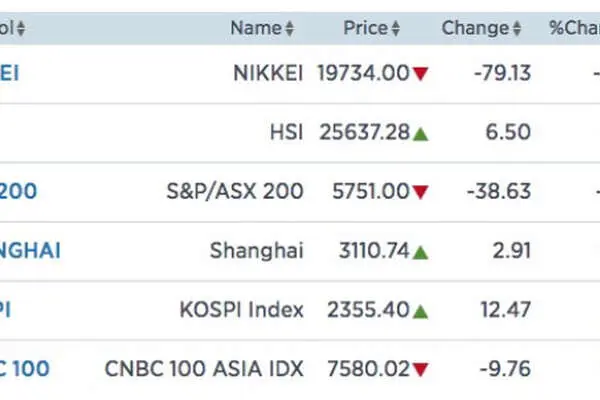Open the CNBC 100 symbol link
Screen dimensions: 600x400
click(x=25, y=369)
